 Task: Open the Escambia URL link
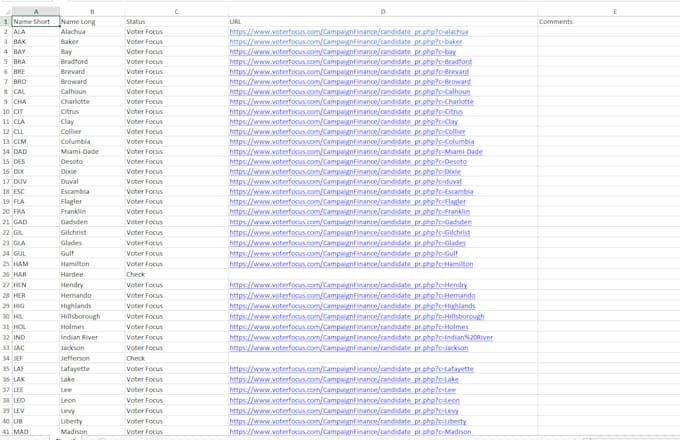(x=351, y=192)
